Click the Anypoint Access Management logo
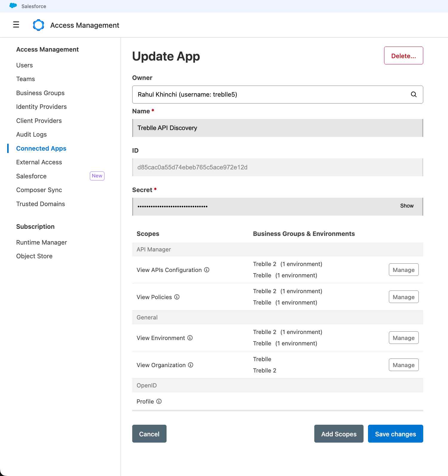The height and width of the screenshot is (476, 448). [39, 25]
